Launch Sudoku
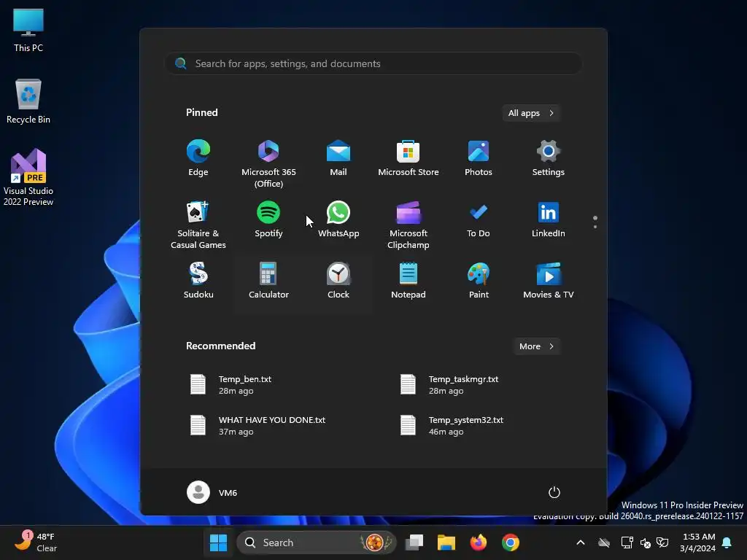Image resolution: width=747 pixels, height=560 pixels. tap(198, 281)
